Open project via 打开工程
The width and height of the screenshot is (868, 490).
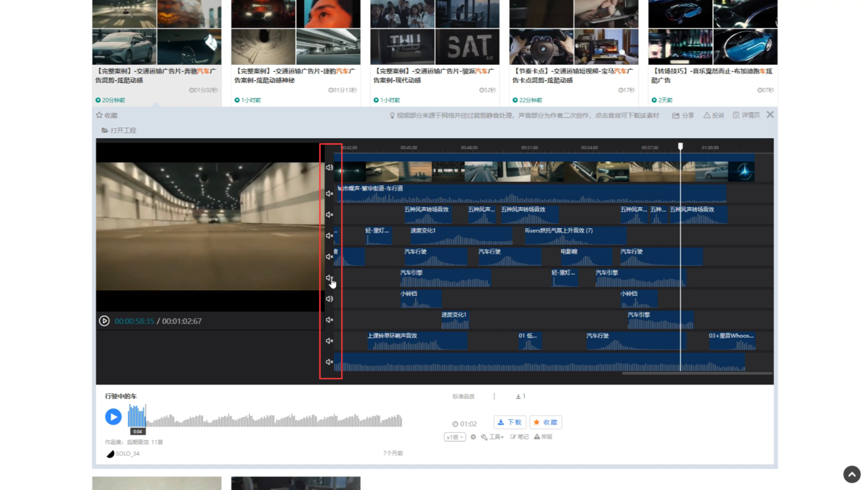119,130
